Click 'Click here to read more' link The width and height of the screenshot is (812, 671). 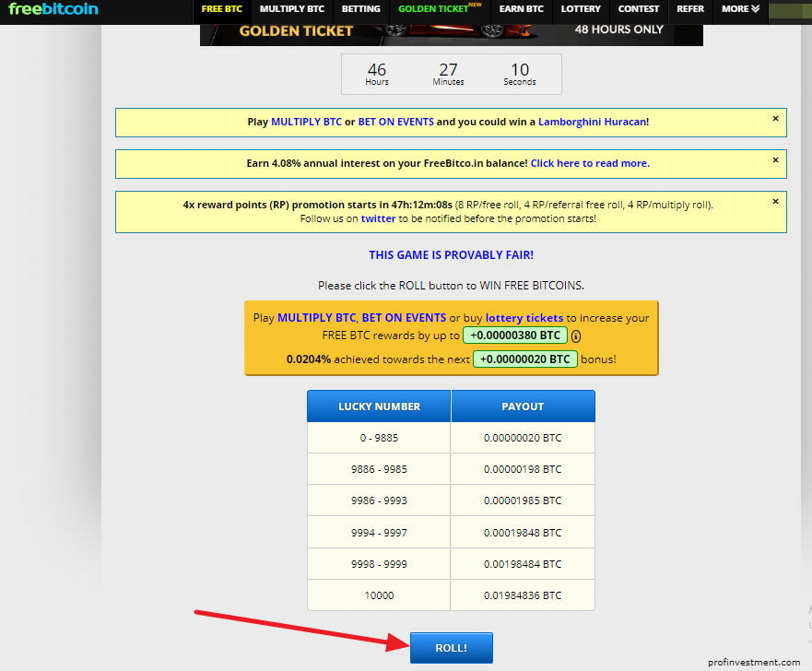tap(589, 163)
